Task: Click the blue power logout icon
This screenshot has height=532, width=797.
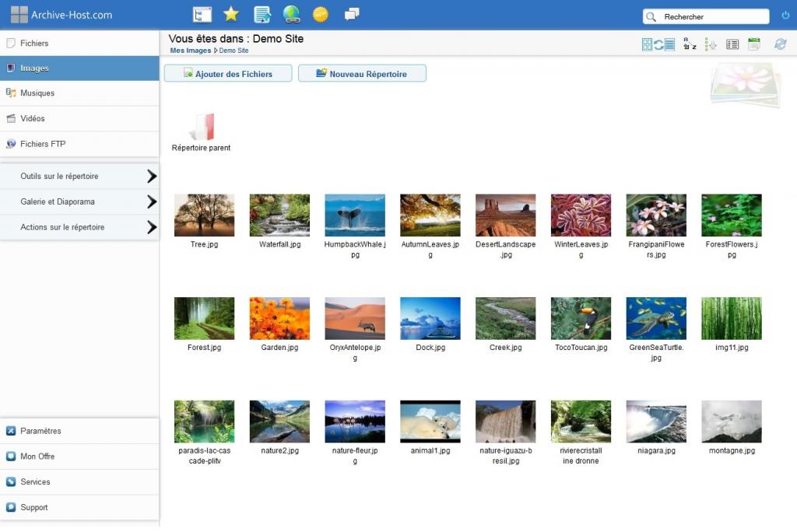Action: click(785, 16)
